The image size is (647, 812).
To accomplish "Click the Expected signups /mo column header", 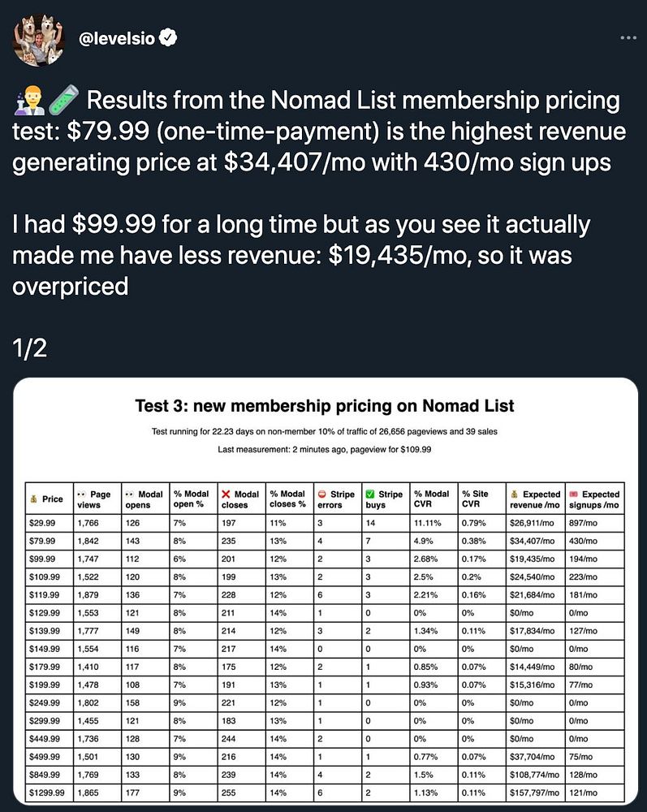I will 595,499.
